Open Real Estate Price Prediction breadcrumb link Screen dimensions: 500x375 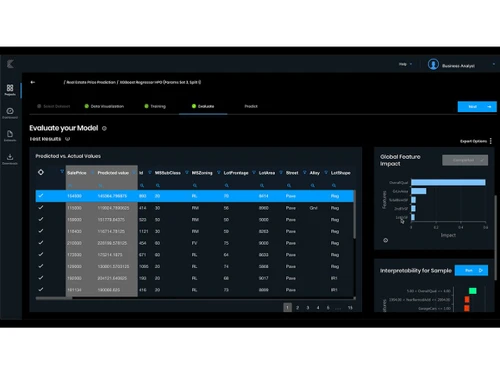click(91, 82)
